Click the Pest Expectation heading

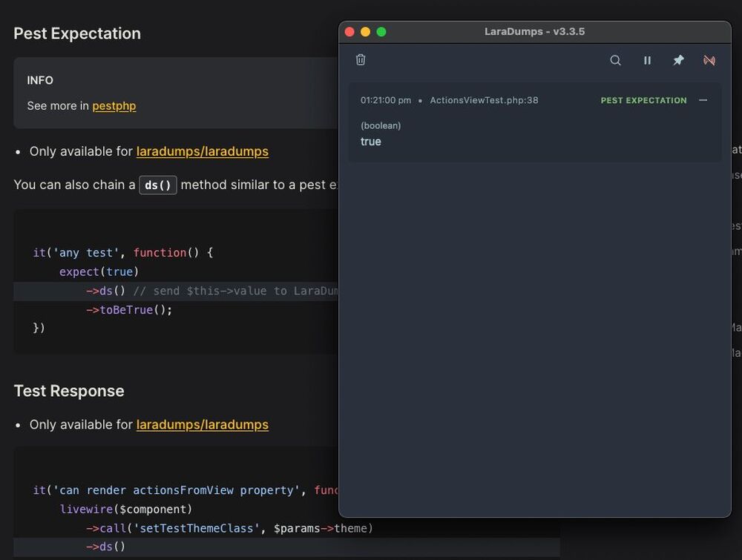click(x=77, y=33)
